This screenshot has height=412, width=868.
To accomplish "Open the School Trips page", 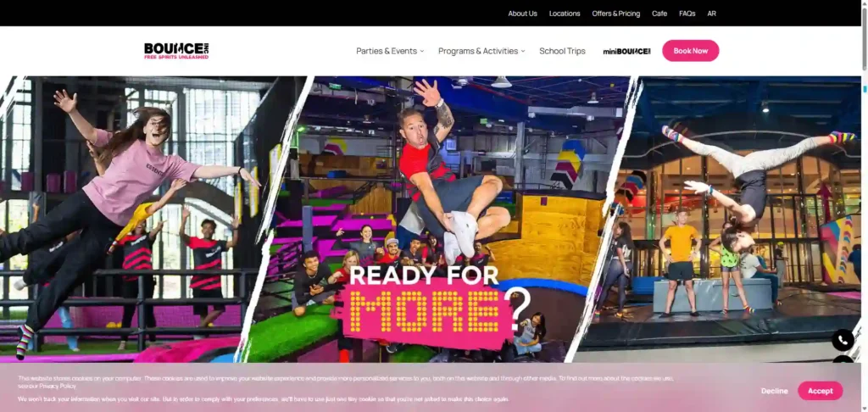I will 562,51.
